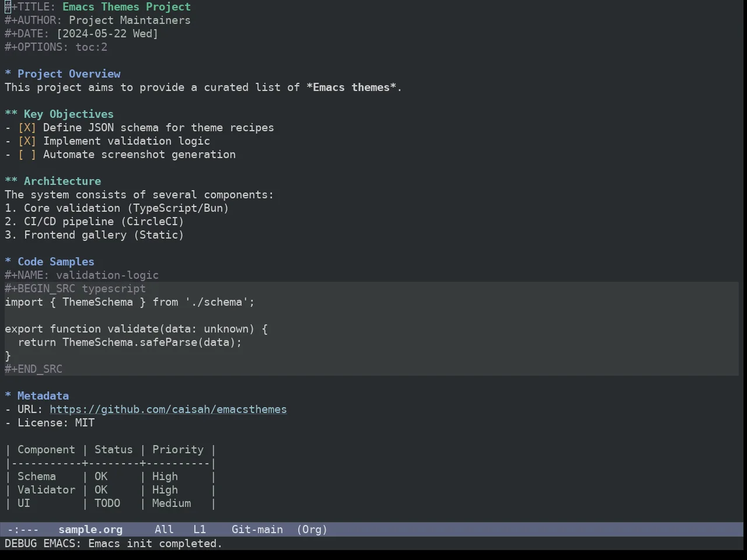Screen dimensions: 747x560
Task: Toggle the 'Implement validation logic' checkbox
Action: click(x=27, y=141)
